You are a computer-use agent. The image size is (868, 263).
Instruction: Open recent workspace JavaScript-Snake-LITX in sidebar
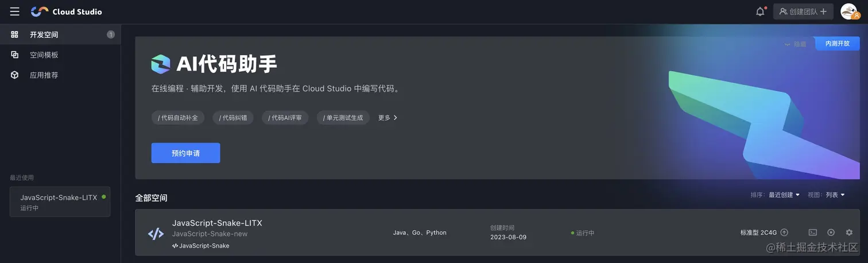pyautogui.click(x=60, y=202)
